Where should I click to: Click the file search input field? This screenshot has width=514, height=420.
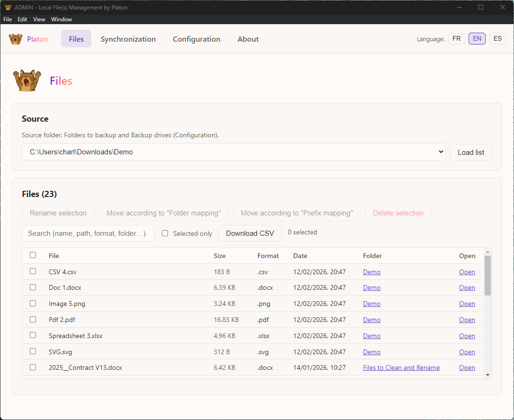[88, 233]
